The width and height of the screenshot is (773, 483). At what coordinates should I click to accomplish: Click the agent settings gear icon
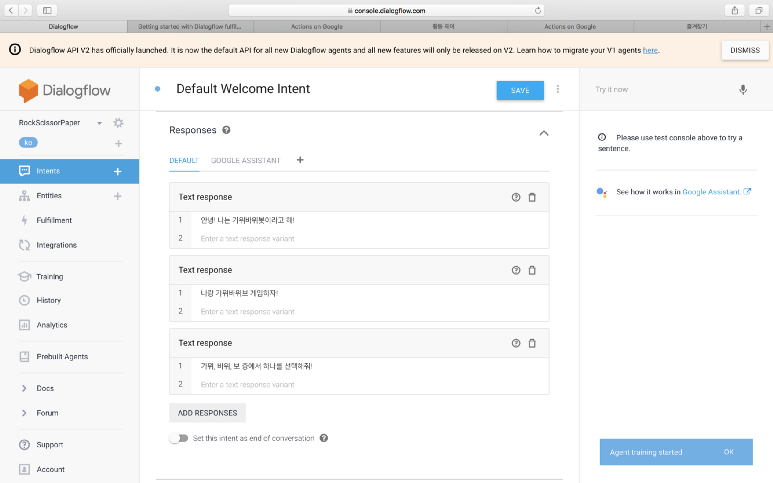tap(118, 123)
